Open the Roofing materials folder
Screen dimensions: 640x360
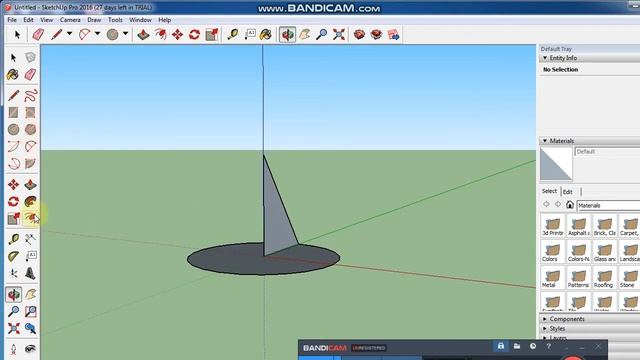[604, 278]
